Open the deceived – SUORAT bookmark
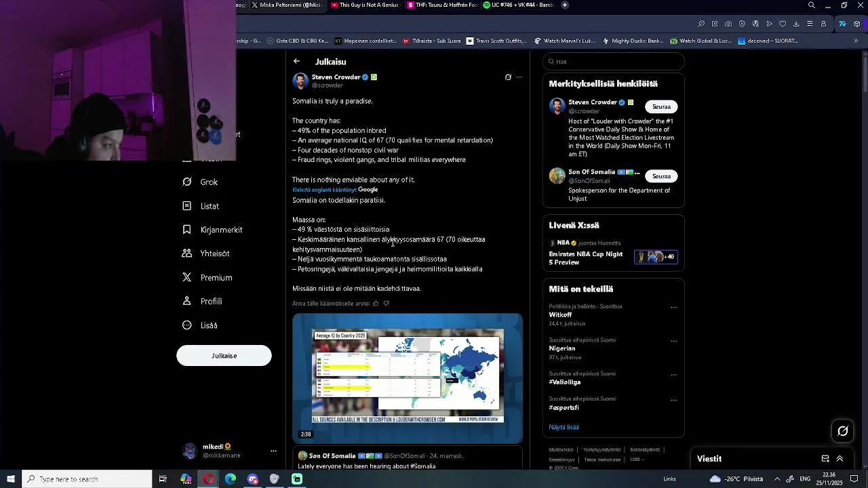 pos(768,41)
